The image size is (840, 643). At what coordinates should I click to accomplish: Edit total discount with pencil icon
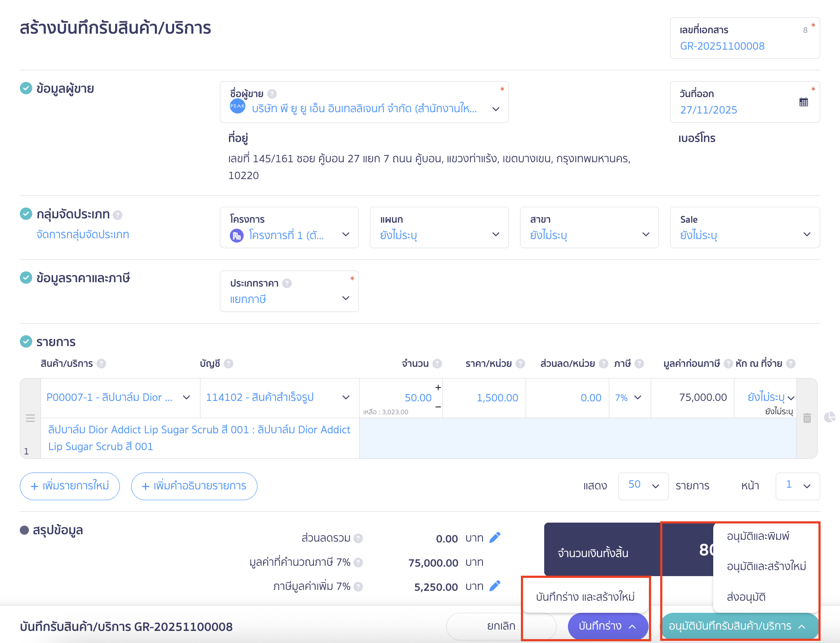pos(495,538)
